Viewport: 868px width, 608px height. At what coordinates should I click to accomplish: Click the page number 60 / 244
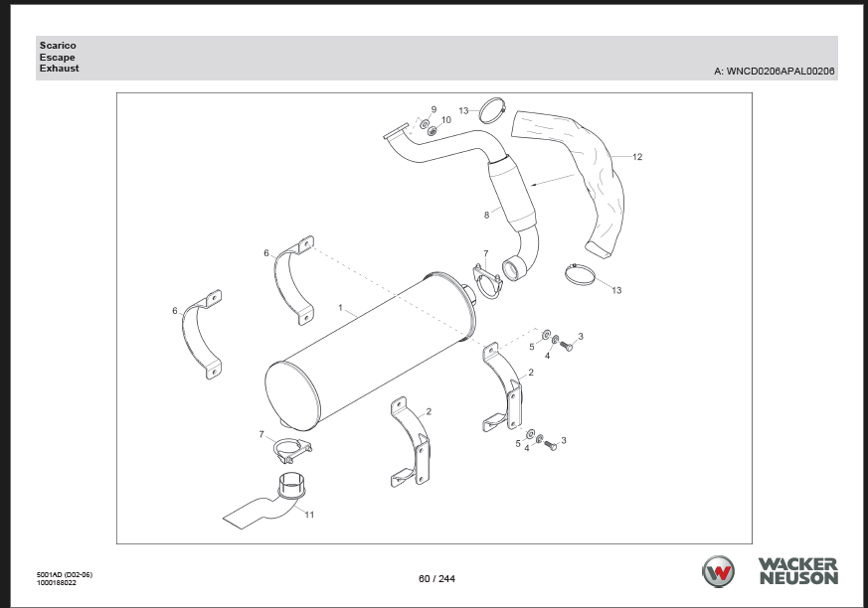click(x=437, y=579)
